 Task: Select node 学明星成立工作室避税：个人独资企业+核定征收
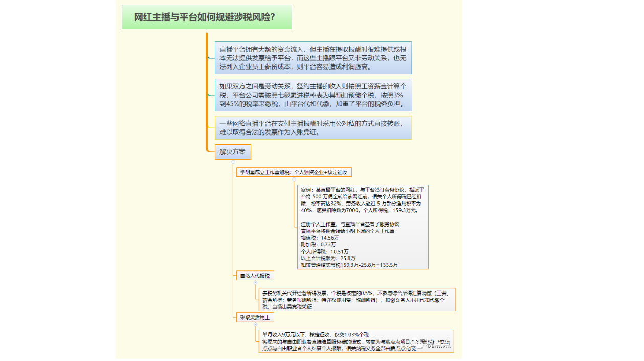coord(295,172)
